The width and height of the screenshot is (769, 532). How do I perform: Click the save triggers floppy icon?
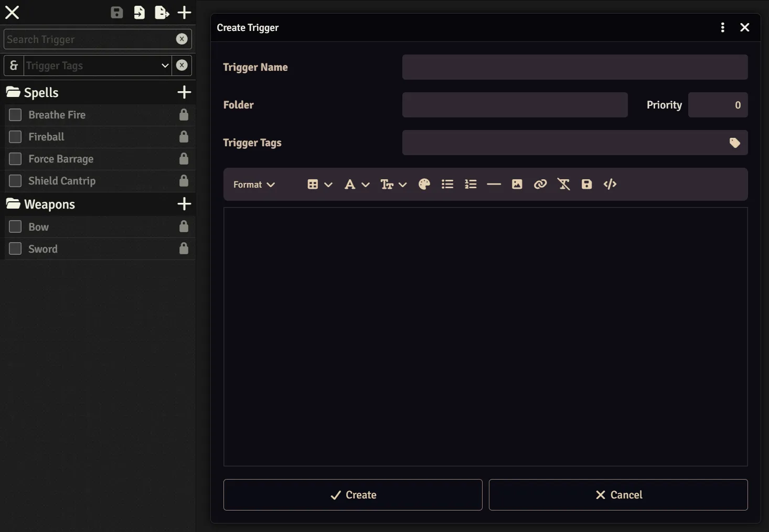tap(117, 13)
